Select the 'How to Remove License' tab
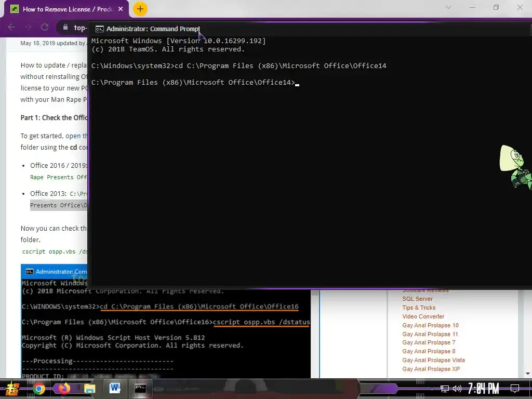Viewport: 532px width, 399px height. coord(66,9)
